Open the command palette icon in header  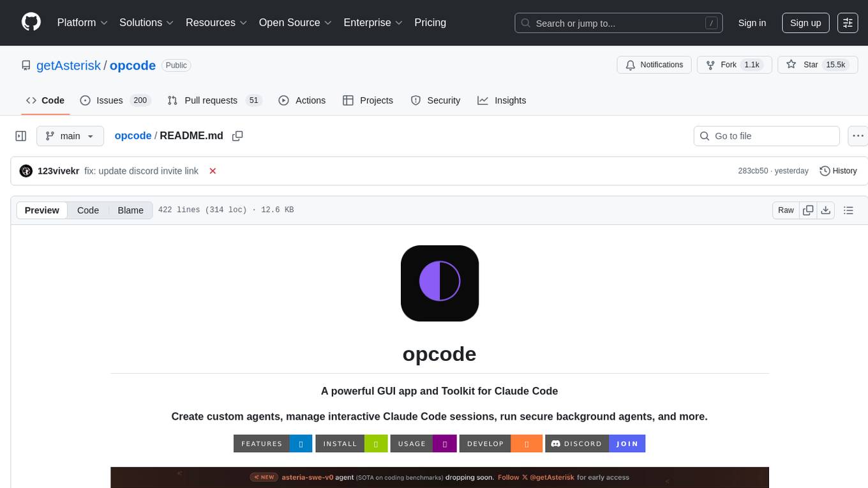848,22
